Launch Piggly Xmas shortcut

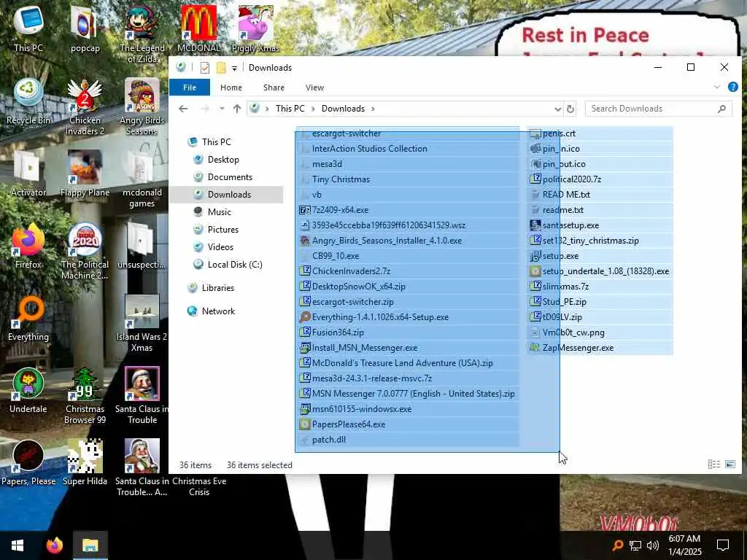click(x=255, y=28)
